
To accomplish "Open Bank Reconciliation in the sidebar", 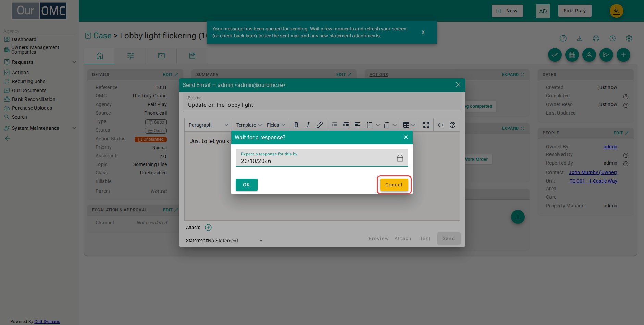I will tap(34, 99).
